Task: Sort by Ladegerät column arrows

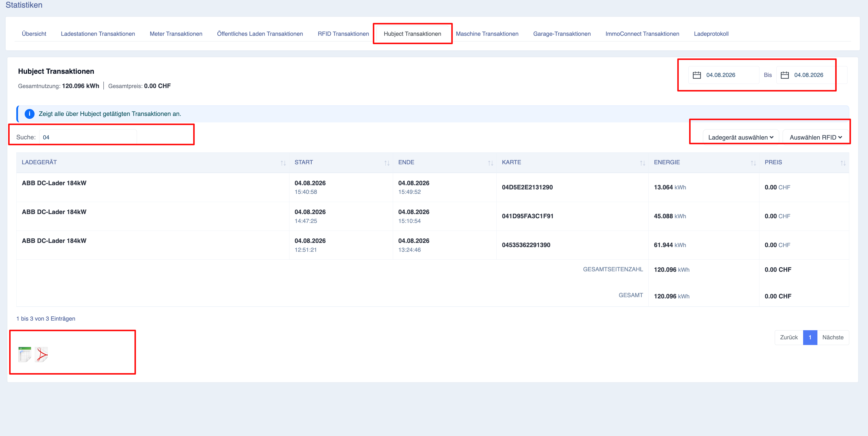Action: [283, 163]
